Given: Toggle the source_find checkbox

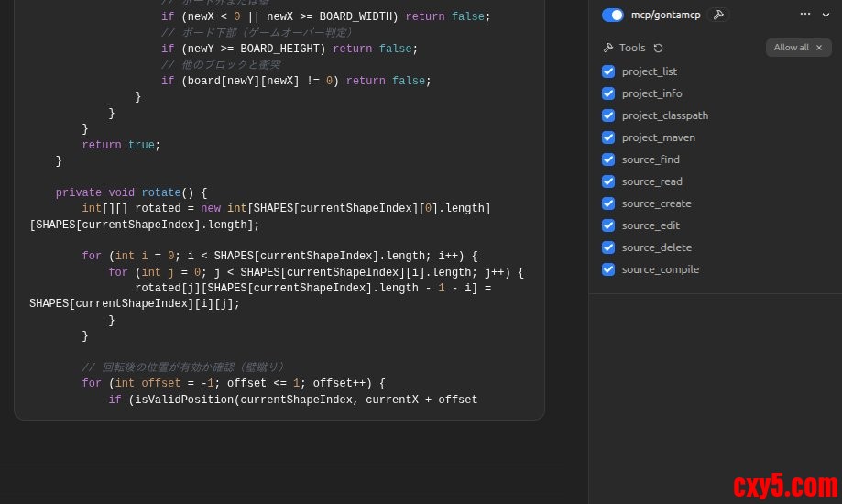Looking at the screenshot, I should [608, 159].
